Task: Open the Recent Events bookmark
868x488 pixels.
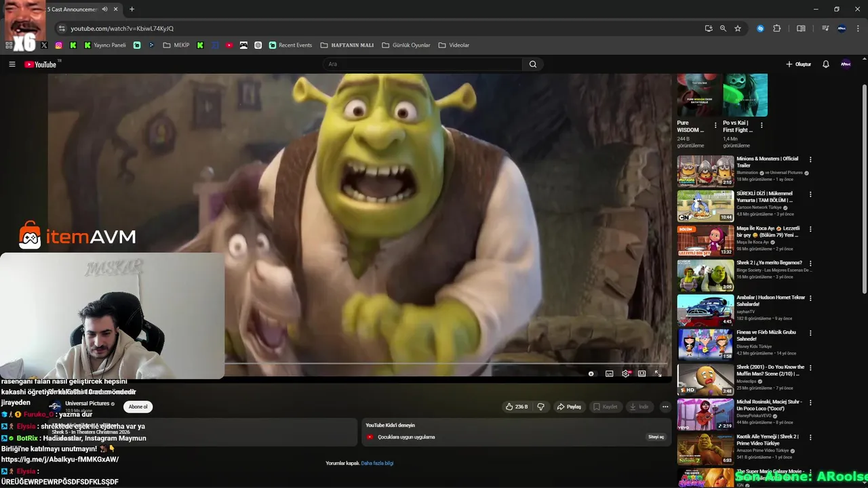Action: (x=290, y=45)
